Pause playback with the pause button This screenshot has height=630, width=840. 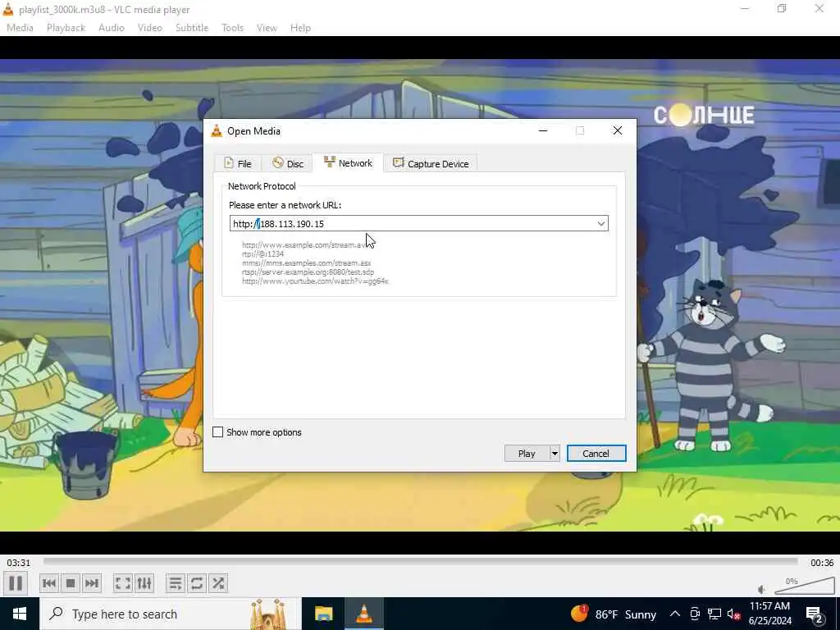(16, 583)
